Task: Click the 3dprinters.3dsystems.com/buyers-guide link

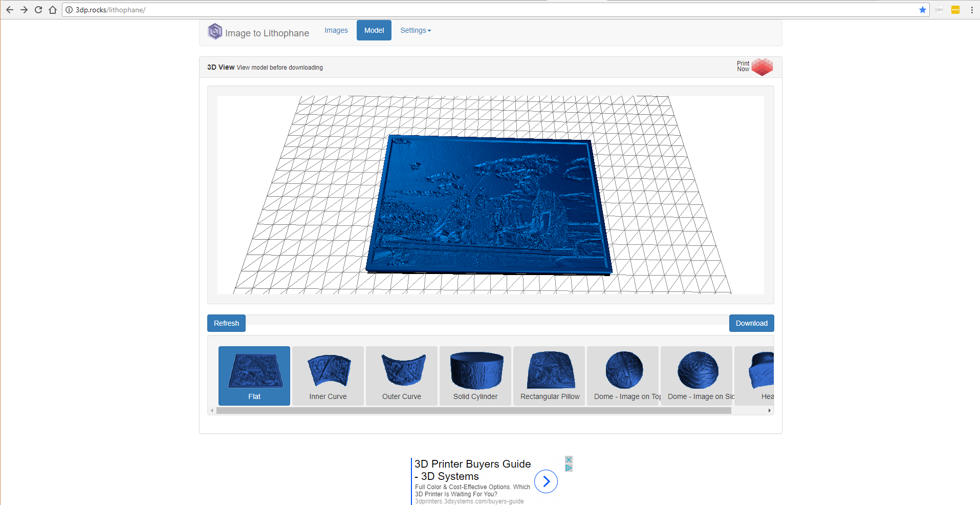Action: tap(469, 501)
